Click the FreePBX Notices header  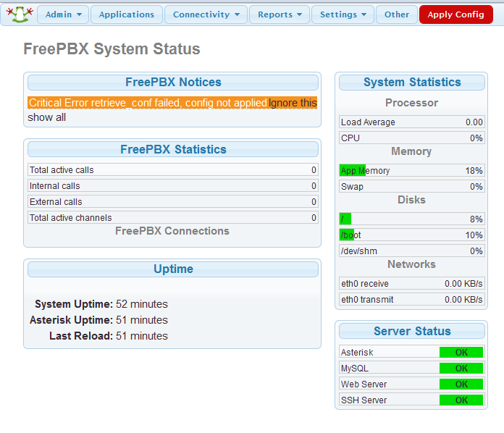(x=173, y=83)
